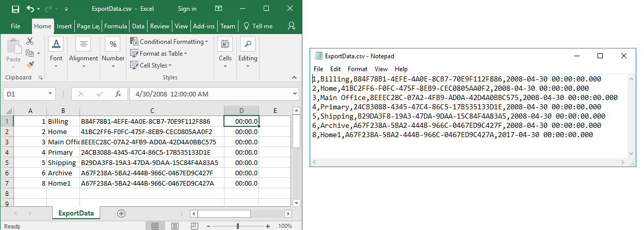
Task: Open the Team ribbon tab
Action: pos(228,26)
